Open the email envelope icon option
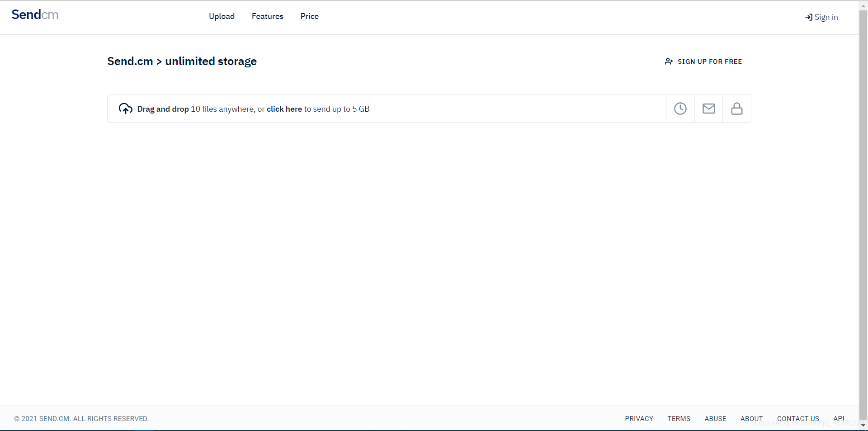868x431 pixels. tap(709, 109)
